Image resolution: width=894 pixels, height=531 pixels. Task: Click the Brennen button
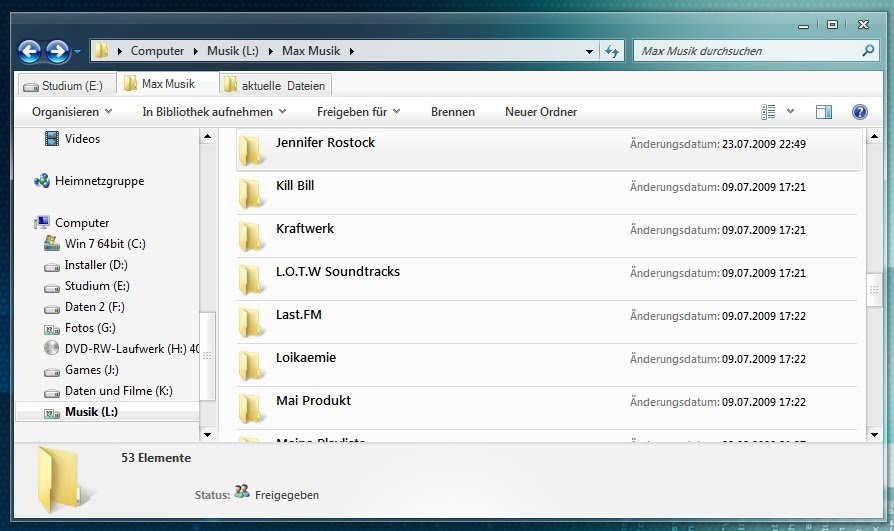pos(453,112)
